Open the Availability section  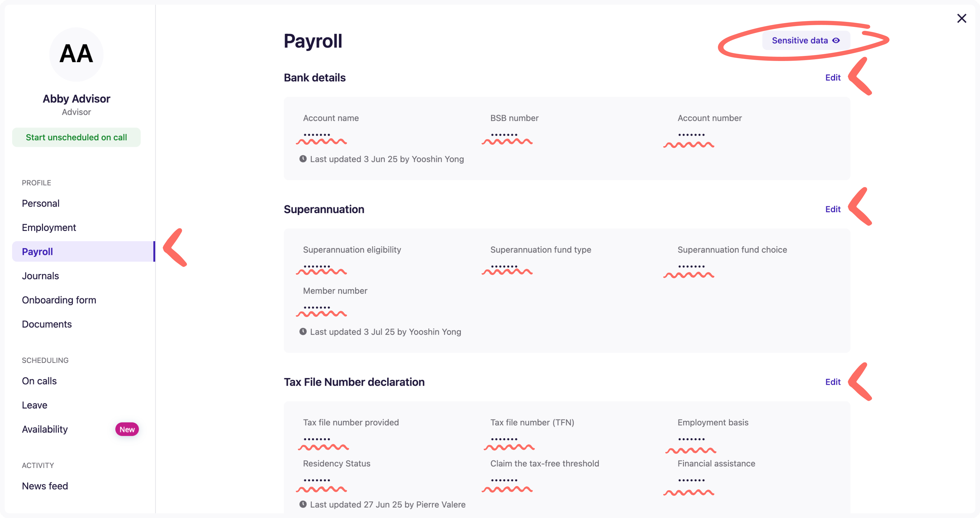point(45,429)
